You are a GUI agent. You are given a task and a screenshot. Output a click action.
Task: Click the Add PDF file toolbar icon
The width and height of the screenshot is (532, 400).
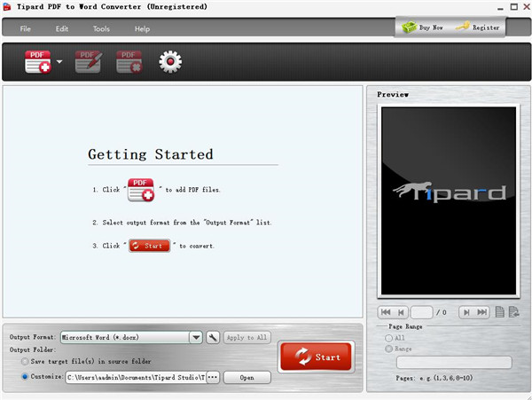[x=37, y=62]
